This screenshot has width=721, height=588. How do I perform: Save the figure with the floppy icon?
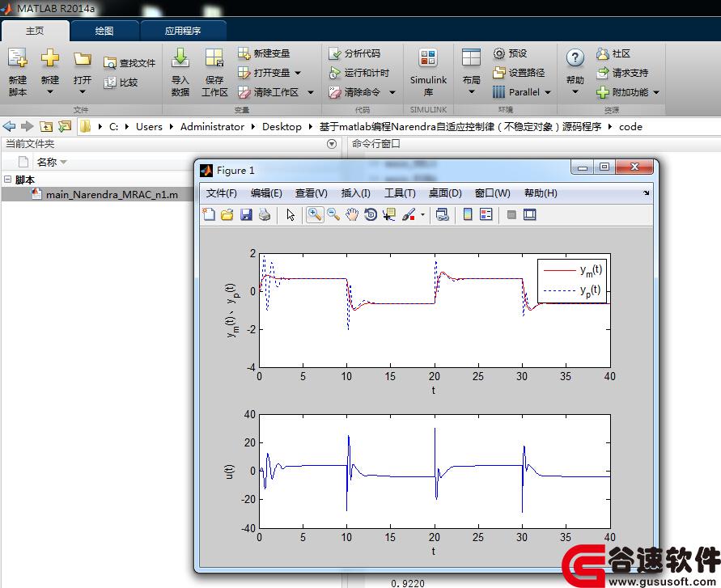click(x=246, y=214)
